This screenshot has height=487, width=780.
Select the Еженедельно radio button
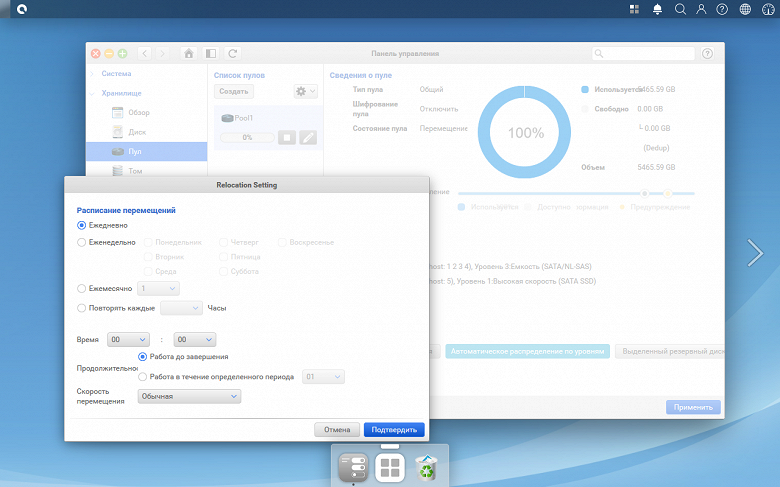(82, 242)
